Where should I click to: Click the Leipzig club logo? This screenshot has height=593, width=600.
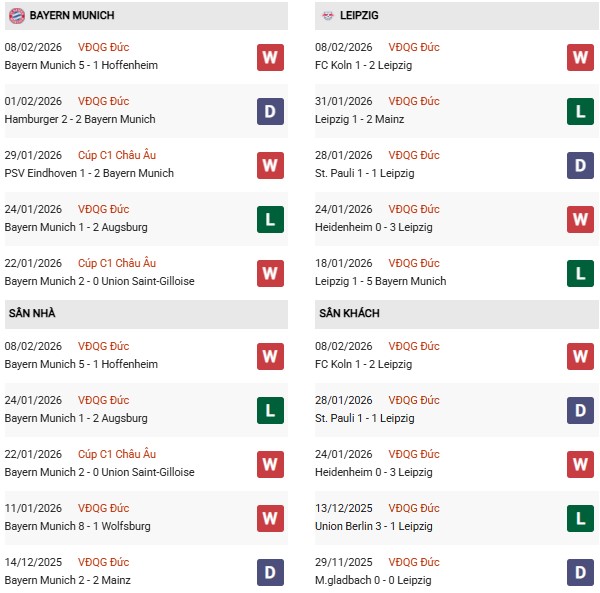[x=329, y=16]
